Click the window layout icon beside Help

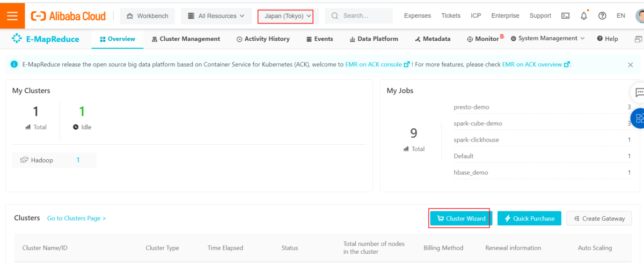pyautogui.click(x=639, y=39)
